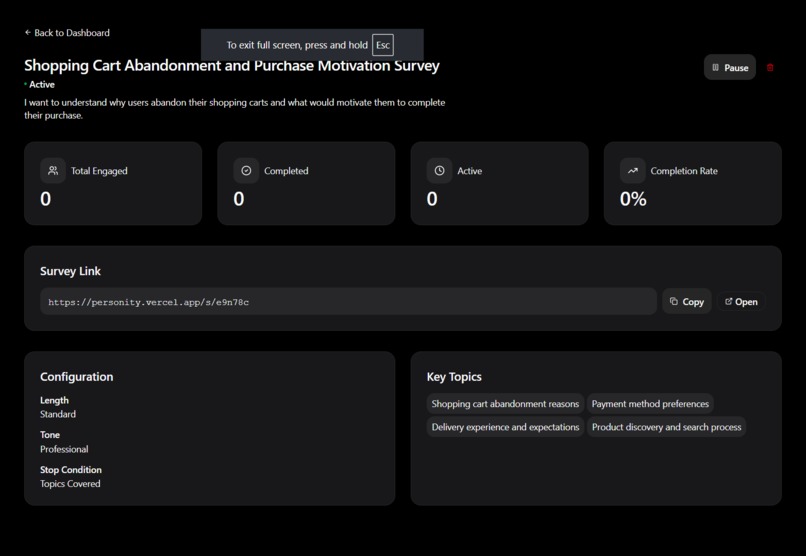Viewport: 806px width, 556px height.
Task: Click the Active card value 0
Action: (432, 199)
